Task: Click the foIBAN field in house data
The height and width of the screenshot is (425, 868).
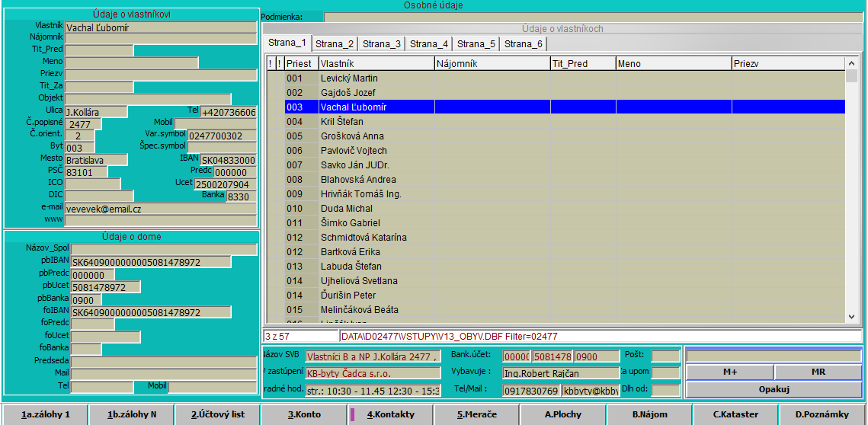Action: pyautogui.click(x=151, y=312)
